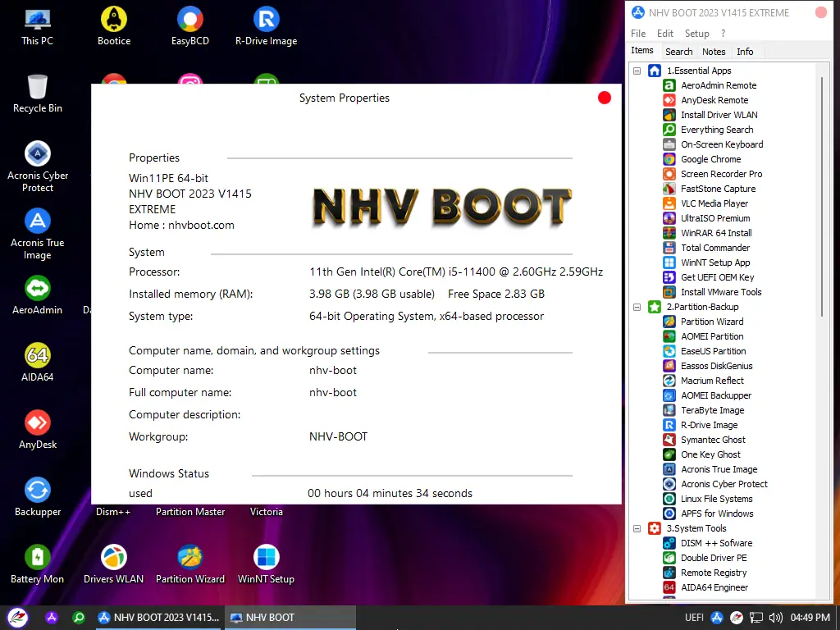Open the Edit menu
Image resolution: width=840 pixels, height=630 pixels.
664,33
